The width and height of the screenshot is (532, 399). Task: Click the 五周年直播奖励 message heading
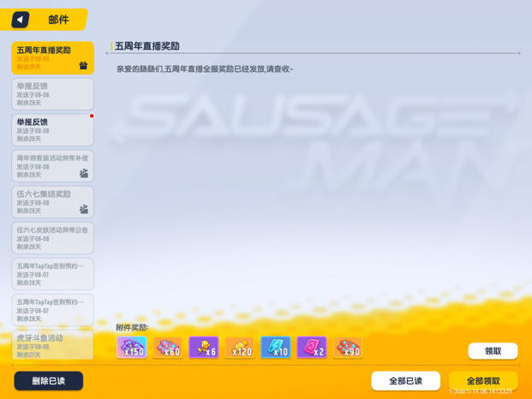(146, 46)
